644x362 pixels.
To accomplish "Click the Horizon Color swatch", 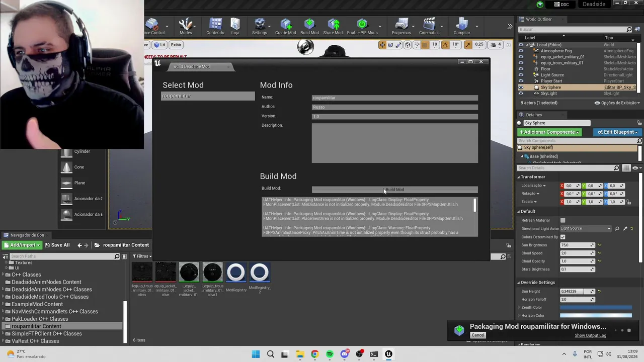I will [596, 315].
